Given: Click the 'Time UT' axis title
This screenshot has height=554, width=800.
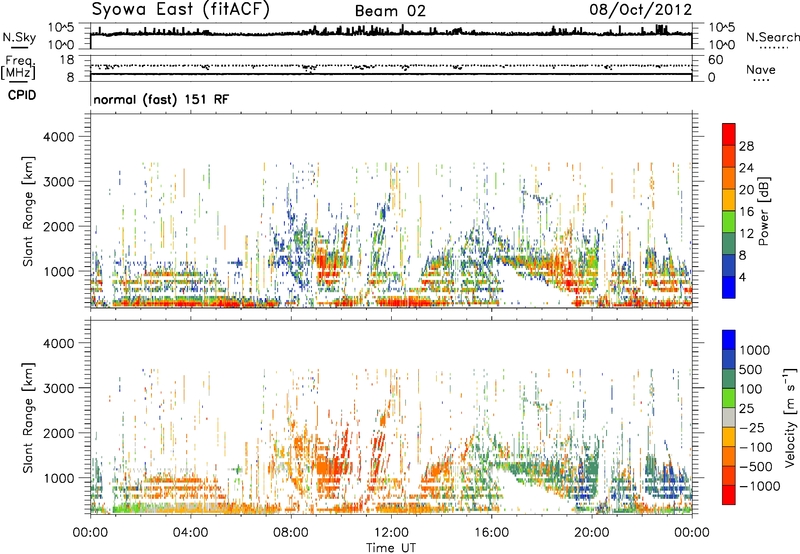Looking at the screenshot, I should [391, 548].
